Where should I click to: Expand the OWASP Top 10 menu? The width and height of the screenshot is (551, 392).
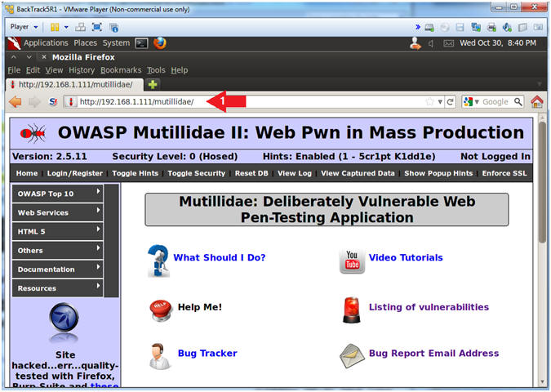58,194
